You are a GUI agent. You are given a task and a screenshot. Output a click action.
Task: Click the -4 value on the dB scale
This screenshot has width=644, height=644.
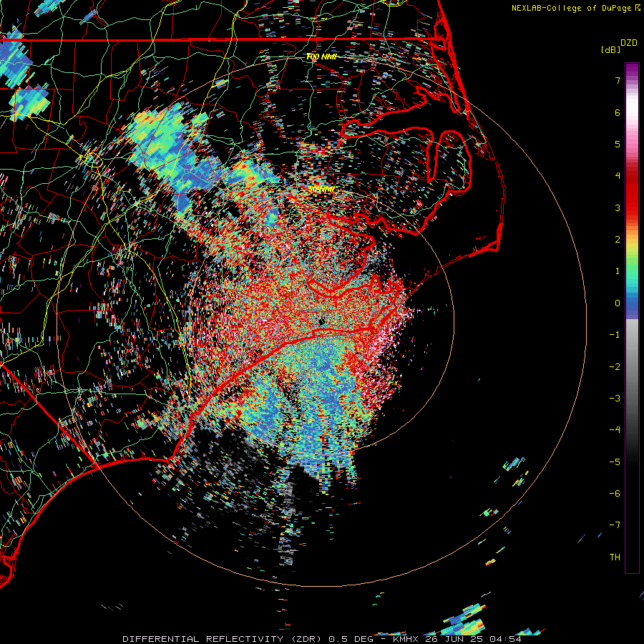615,430
